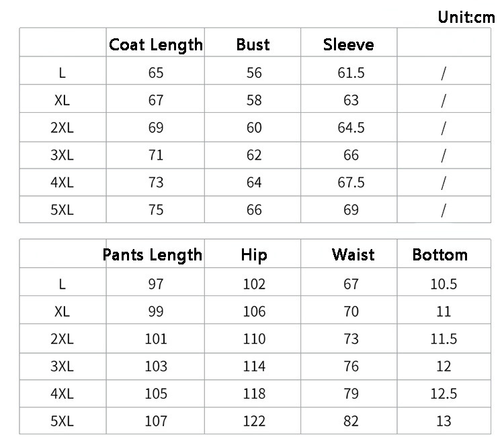Click the waist value 82 for 5XL

351,422
